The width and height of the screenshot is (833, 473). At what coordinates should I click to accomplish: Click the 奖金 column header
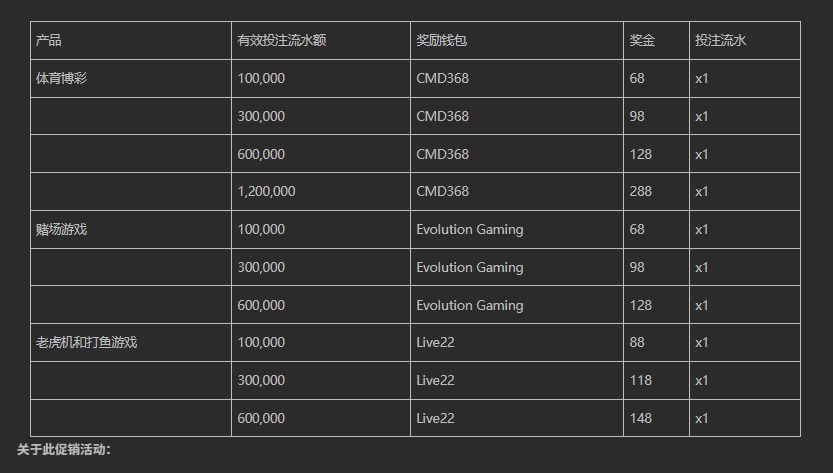642,41
